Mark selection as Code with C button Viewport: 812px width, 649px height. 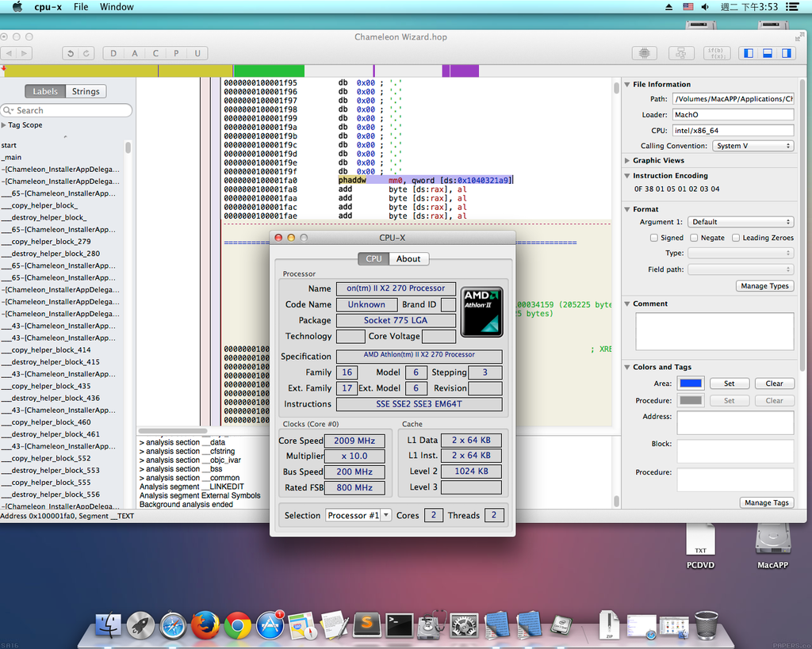click(x=155, y=53)
